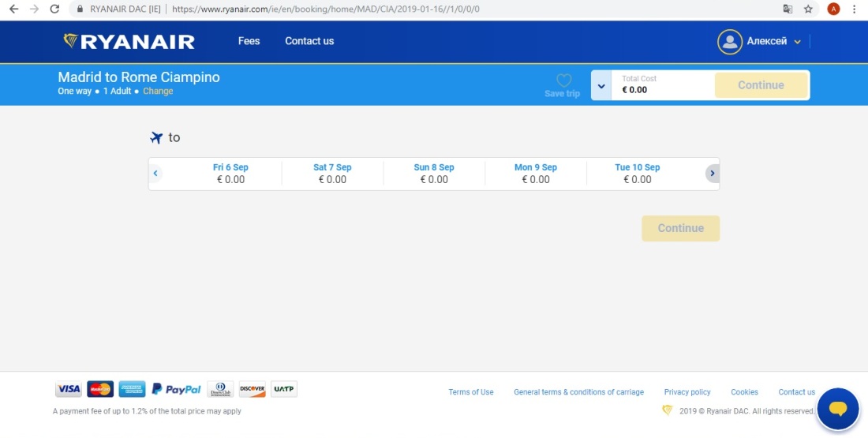Open Terms of Use link
The height and width of the screenshot is (438, 868).
click(x=471, y=392)
